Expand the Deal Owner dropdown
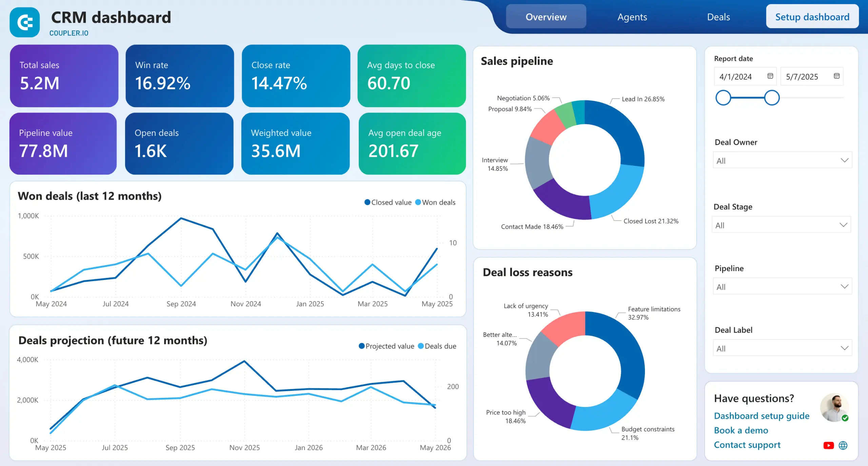Screen dimensions: 868x466 click(782, 160)
